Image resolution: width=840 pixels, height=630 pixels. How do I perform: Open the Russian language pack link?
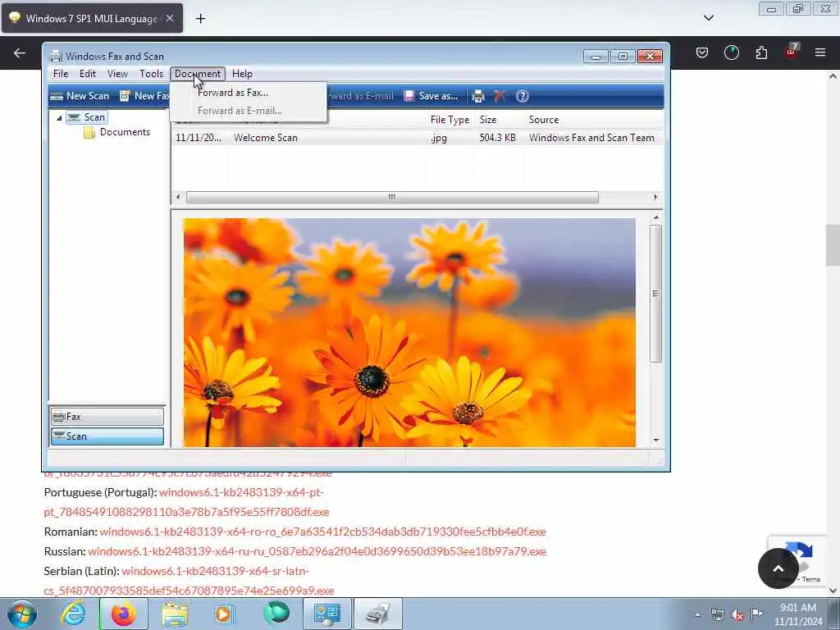[317, 551]
